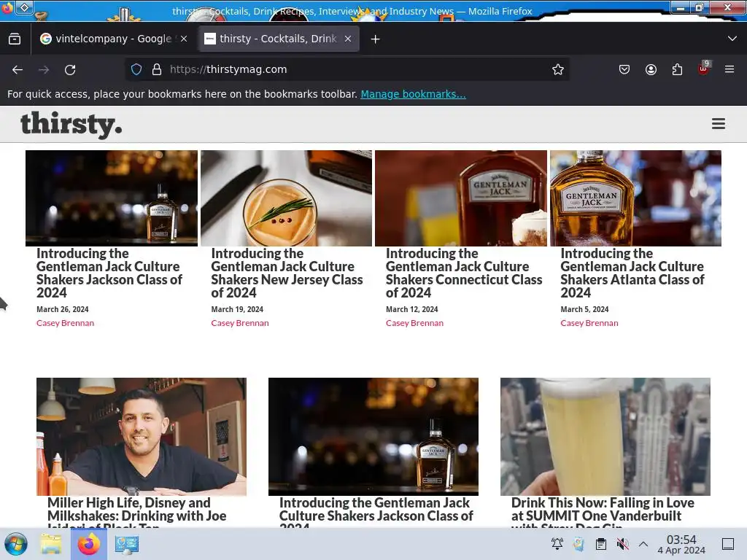Click the beer glass skyline image
This screenshot has height=560, width=747.
pos(605,437)
